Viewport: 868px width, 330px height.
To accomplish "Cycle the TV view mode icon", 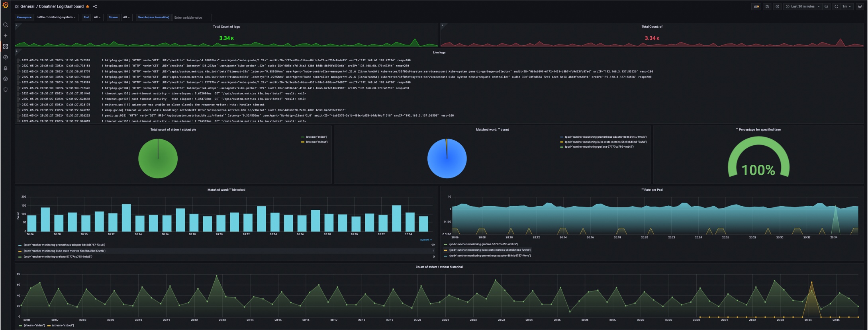I will (x=860, y=6).
